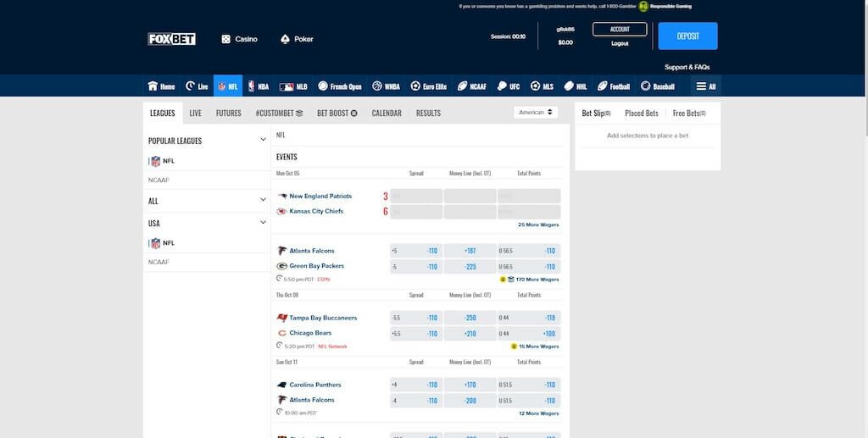Click NFL shield under Popular Leagues
868x438 pixels.
click(156, 161)
